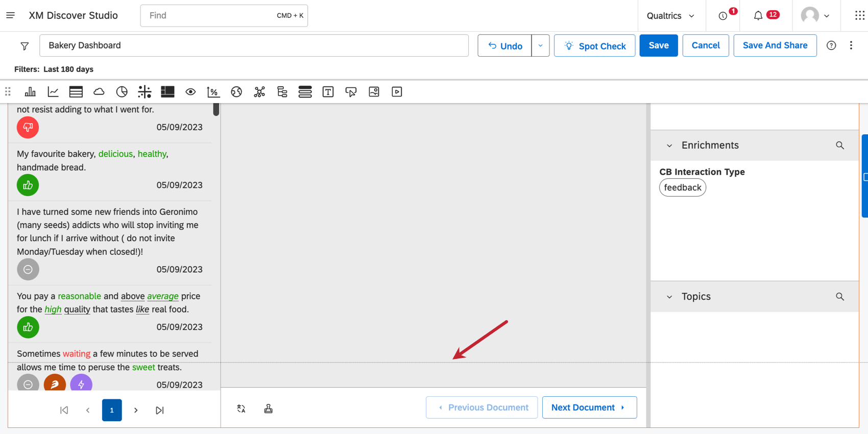The height and width of the screenshot is (434, 868).
Task: Insert a word cloud widget
Action: [x=99, y=92]
